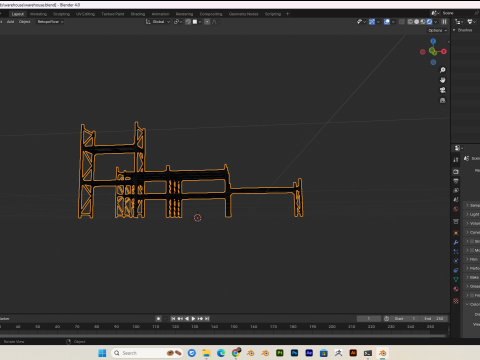Click the viewport zoom magnifier icon
This screenshot has width=480, height=360.
click(443, 70)
